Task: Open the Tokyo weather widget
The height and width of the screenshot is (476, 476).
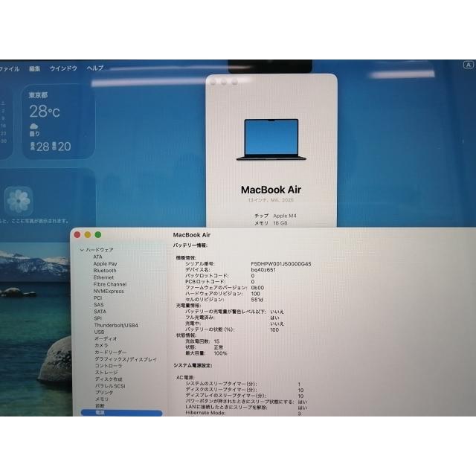Action: [58, 121]
